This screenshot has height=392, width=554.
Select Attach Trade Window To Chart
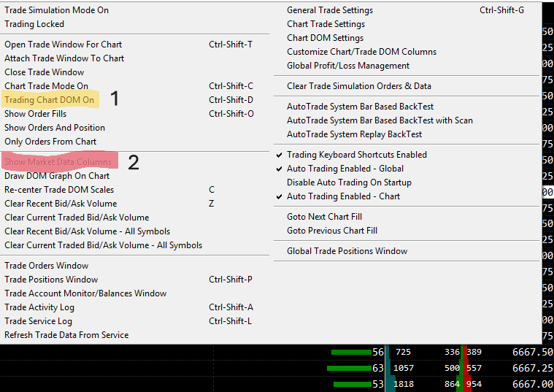pyautogui.click(x=64, y=58)
